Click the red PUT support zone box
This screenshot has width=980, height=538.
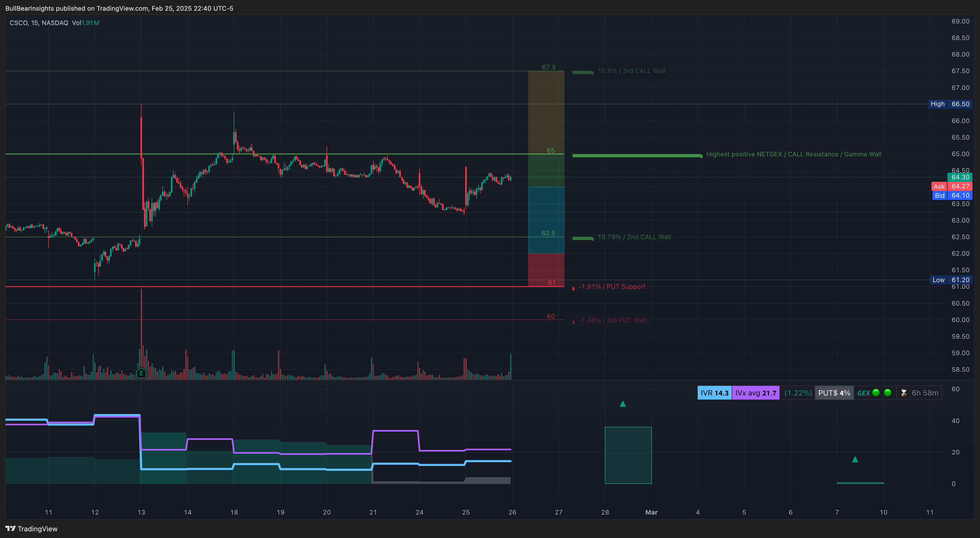tap(546, 270)
